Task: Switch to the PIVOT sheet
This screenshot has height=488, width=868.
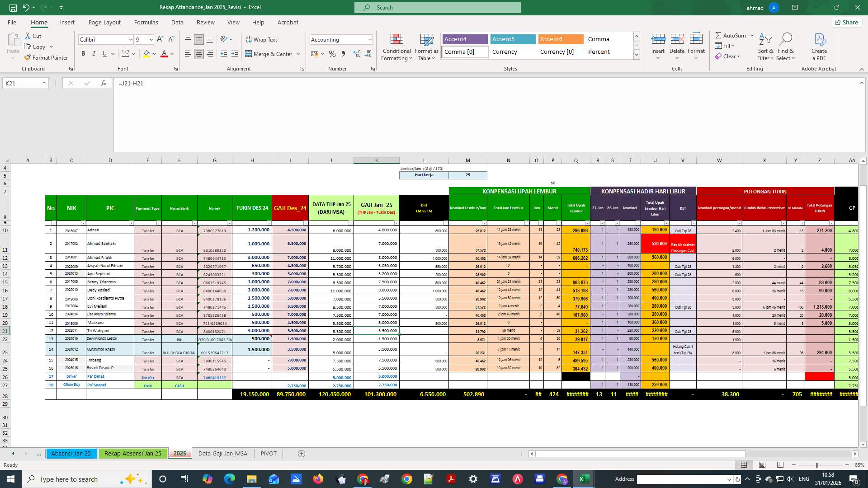Action: tap(269, 453)
